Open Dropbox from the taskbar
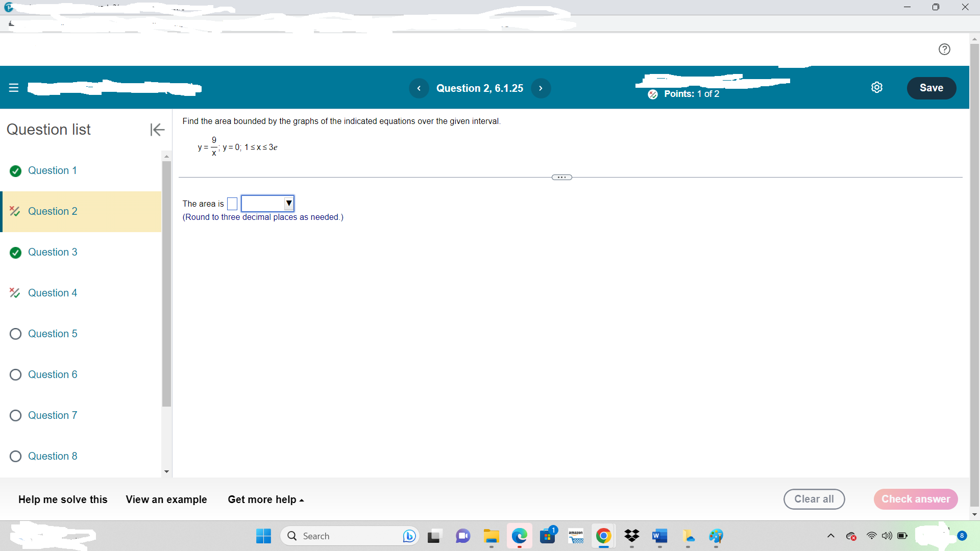 pos(631,536)
